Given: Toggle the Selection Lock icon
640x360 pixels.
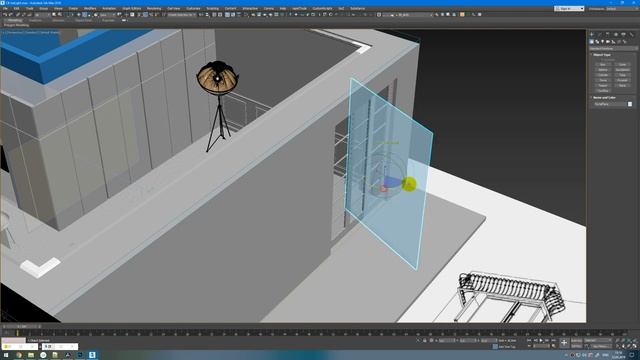Looking at the screenshot, I should (425, 340).
